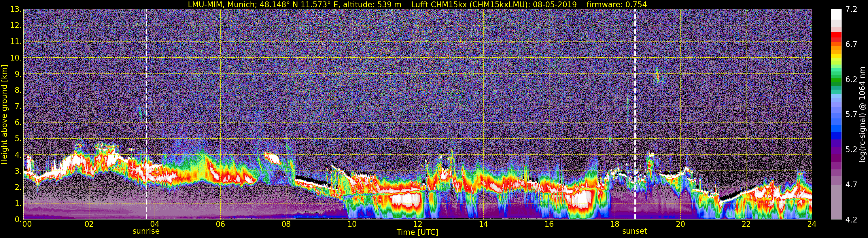Click the height axis tick '7.'
Screen dimensions: 868x238
[18, 107]
